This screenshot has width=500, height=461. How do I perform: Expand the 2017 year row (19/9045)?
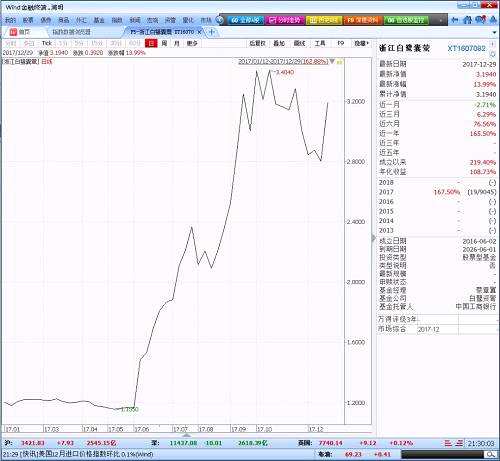tap(482, 192)
